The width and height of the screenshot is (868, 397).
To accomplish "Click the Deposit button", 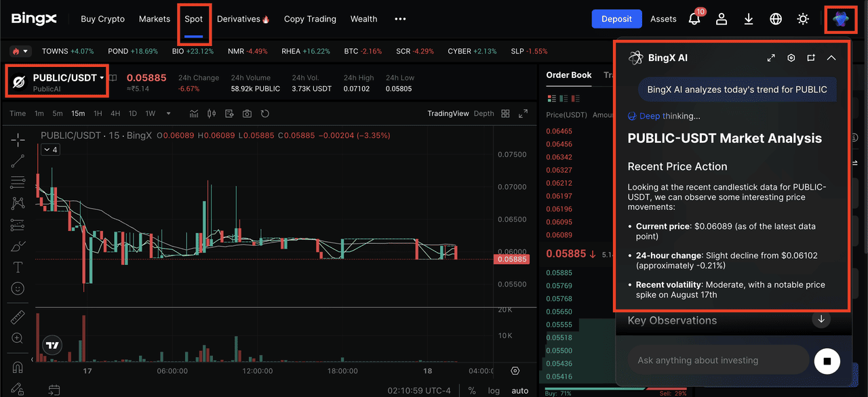I will (x=616, y=19).
